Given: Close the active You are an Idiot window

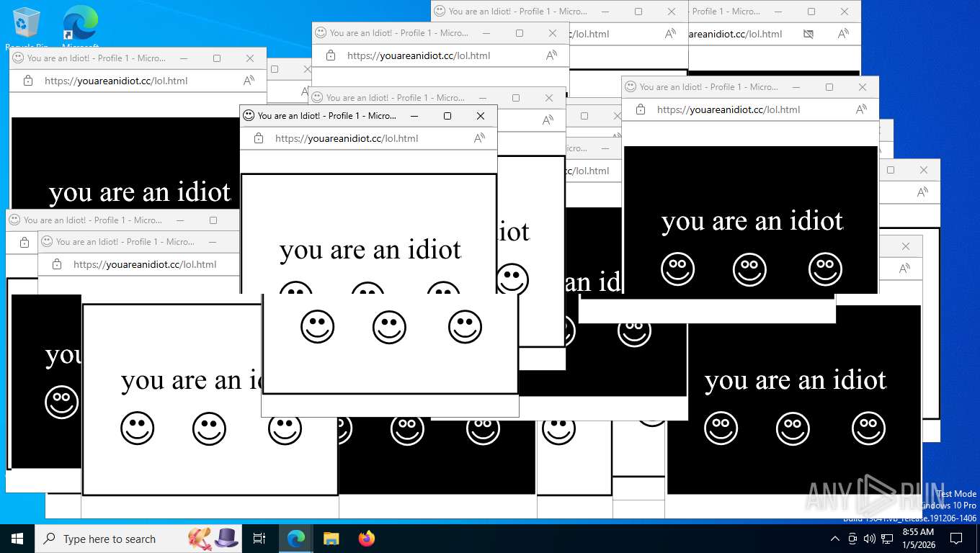Looking at the screenshot, I should click(481, 116).
